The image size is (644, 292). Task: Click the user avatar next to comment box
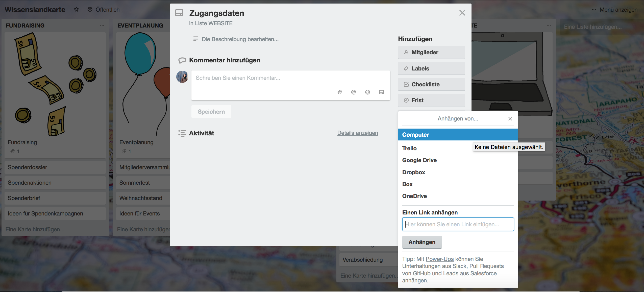182,77
